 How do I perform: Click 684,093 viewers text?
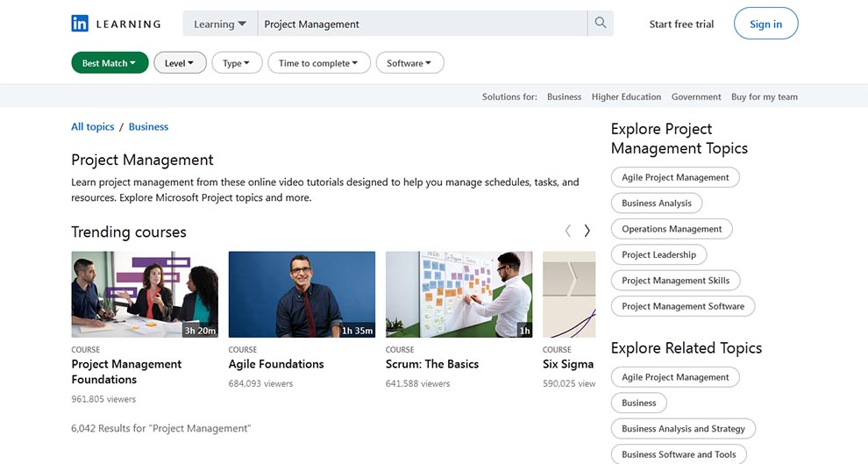260,383
